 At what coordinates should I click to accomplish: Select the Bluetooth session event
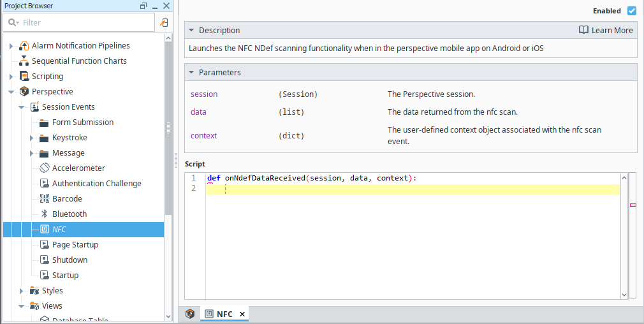(x=70, y=214)
